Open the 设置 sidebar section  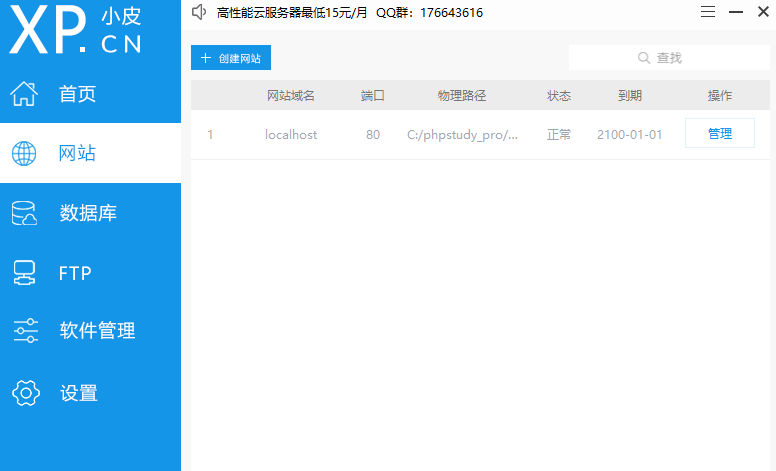click(91, 393)
